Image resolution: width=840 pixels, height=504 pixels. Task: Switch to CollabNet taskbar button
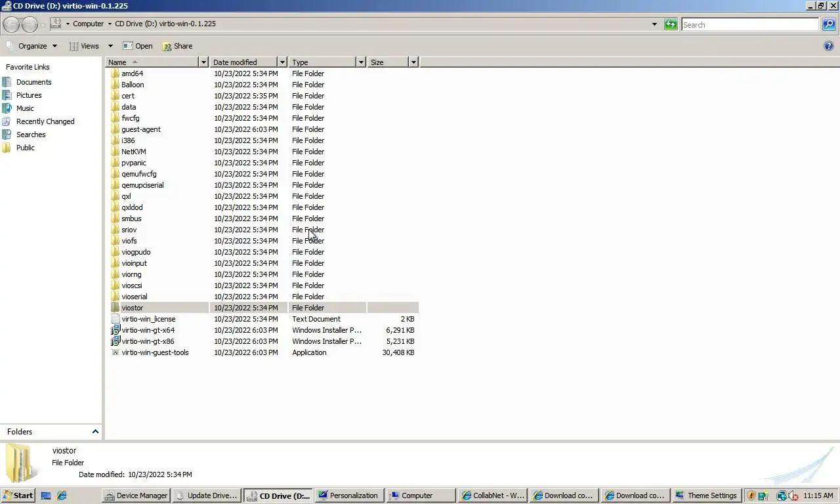[x=492, y=495]
